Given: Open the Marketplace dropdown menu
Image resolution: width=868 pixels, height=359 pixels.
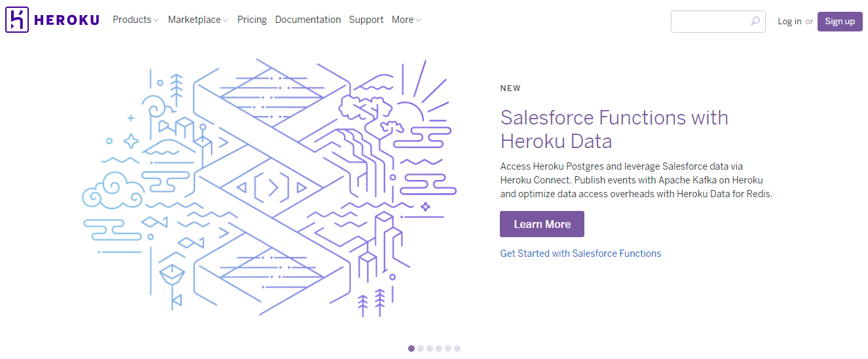Looking at the screenshot, I should click(x=198, y=20).
